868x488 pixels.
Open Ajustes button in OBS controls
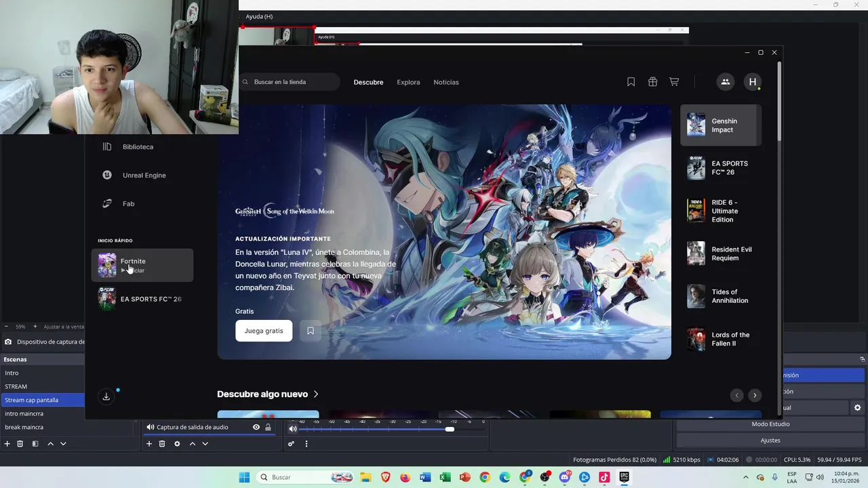770,440
